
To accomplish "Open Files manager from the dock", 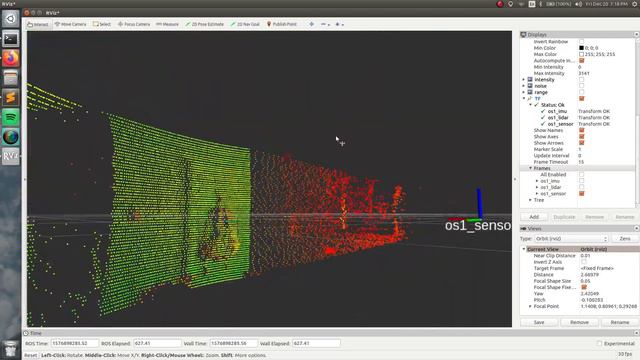I will [11, 78].
